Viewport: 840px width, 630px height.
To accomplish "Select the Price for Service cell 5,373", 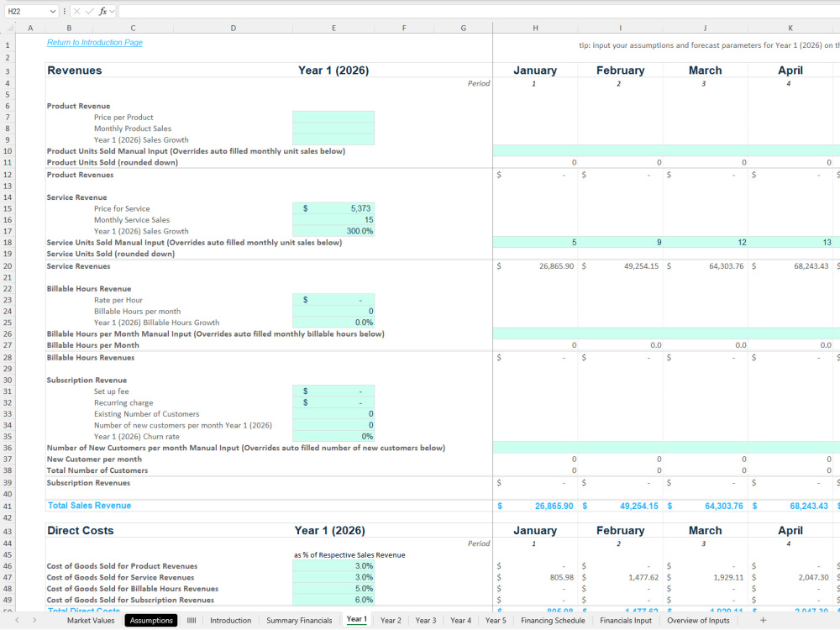I will tap(333, 208).
